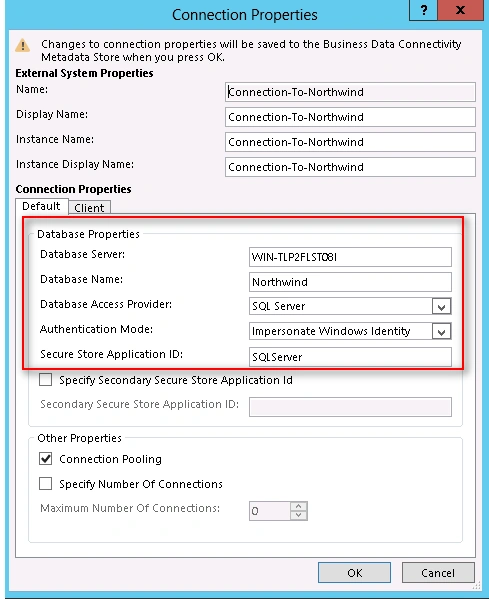The image size is (489, 599).
Task: Click the Maximum Number Of Connections field
Action: pos(270,511)
